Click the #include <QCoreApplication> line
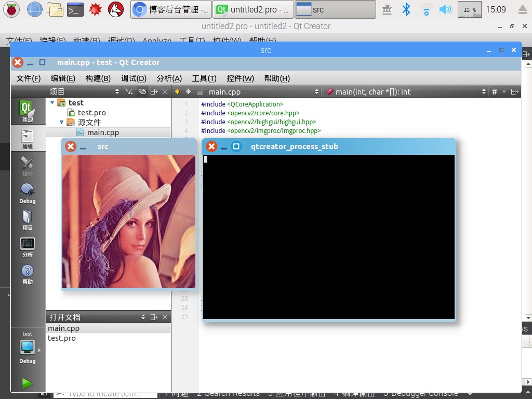The height and width of the screenshot is (399, 532). tap(242, 104)
